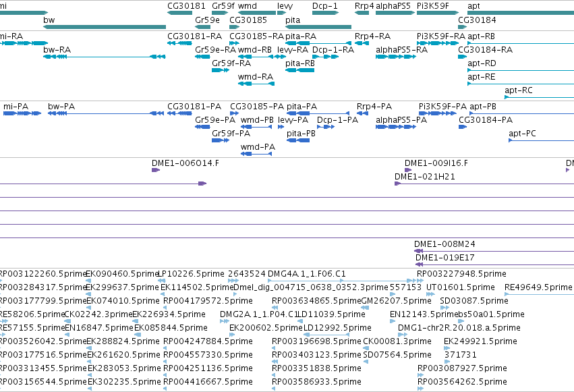
Task: Click the CG30181 gene label
Action: (186, 6)
